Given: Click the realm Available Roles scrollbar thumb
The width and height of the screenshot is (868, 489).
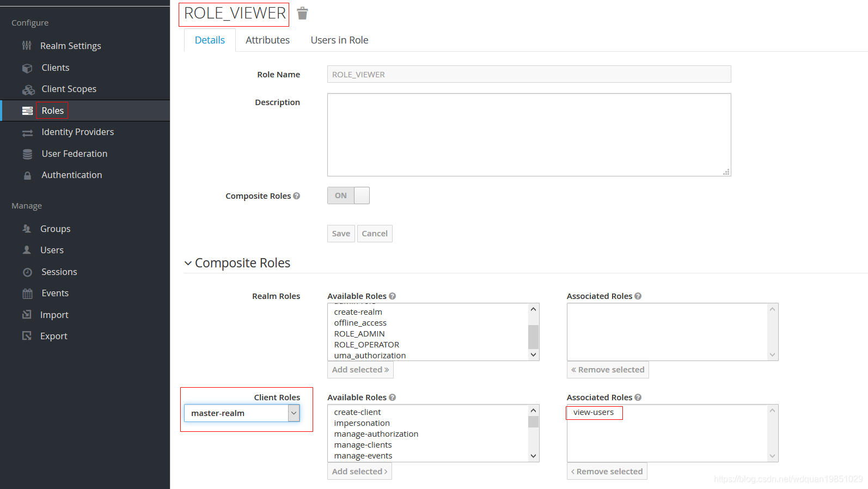Looking at the screenshot, I should tap(533, 337).
